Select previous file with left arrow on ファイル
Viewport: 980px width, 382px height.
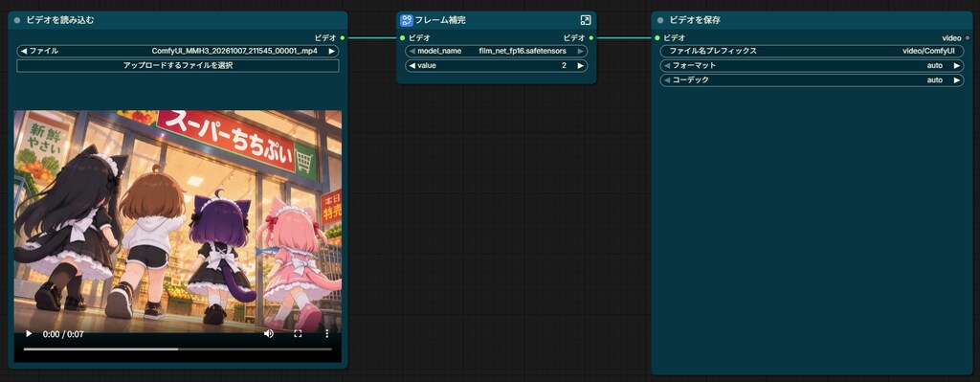coord(23,52)
